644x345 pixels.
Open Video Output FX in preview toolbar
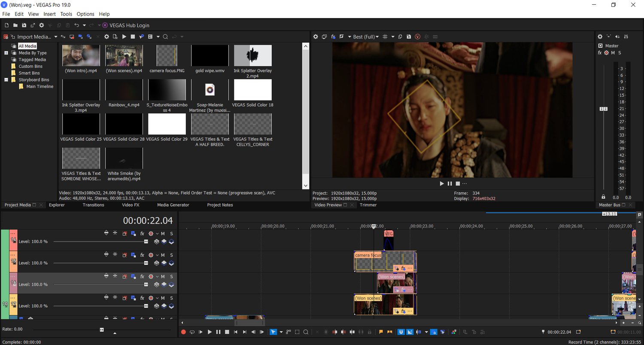tap(333, 37)
